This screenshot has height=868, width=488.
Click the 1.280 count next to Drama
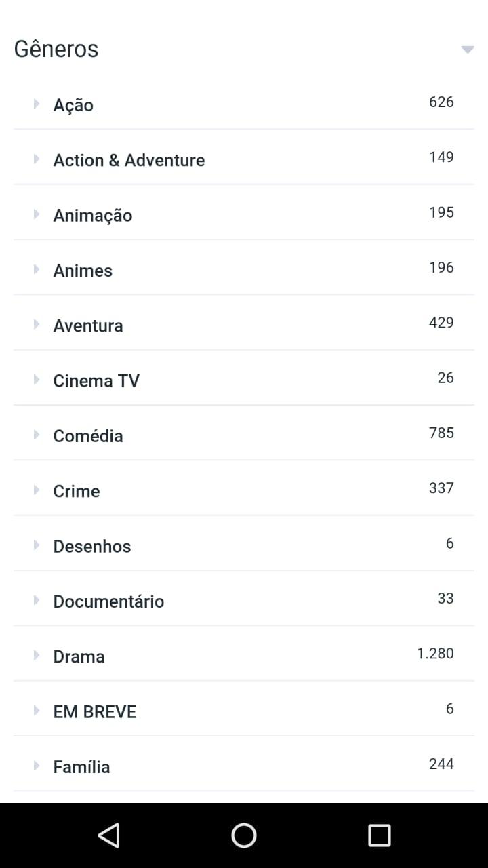pos(435,654)
